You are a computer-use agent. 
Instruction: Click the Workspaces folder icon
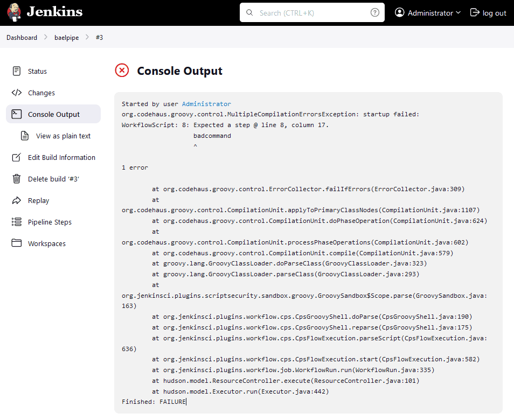click(x=16, y=243)
